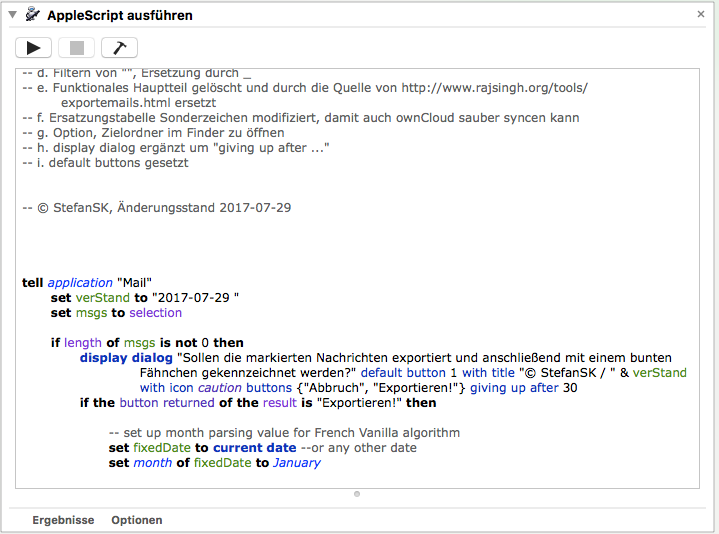Switch to the Optionen tab
The image size is (719, 534).
point(137,520)
